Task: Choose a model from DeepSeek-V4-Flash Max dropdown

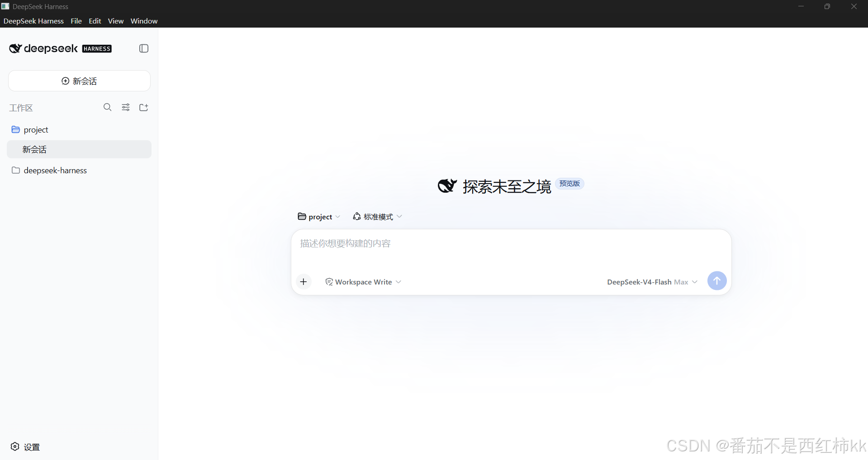Action: (652, 282)
